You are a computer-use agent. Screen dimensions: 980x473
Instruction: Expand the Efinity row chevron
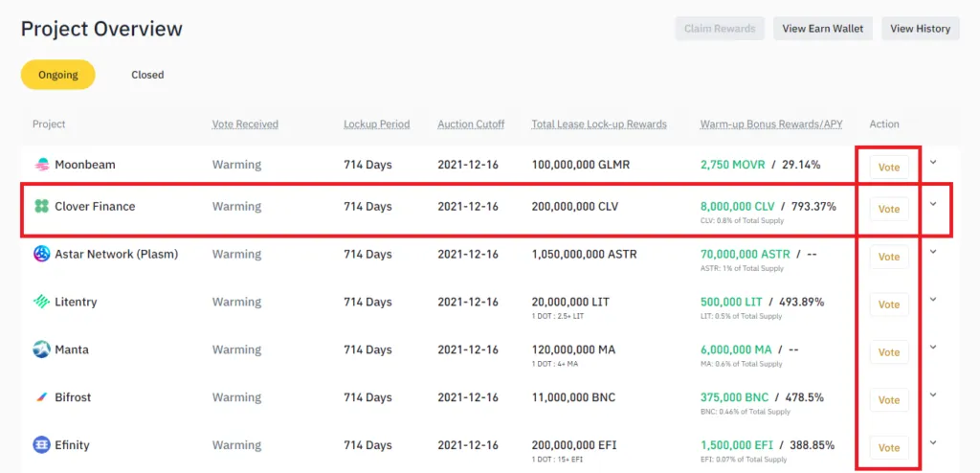point(933,443)
